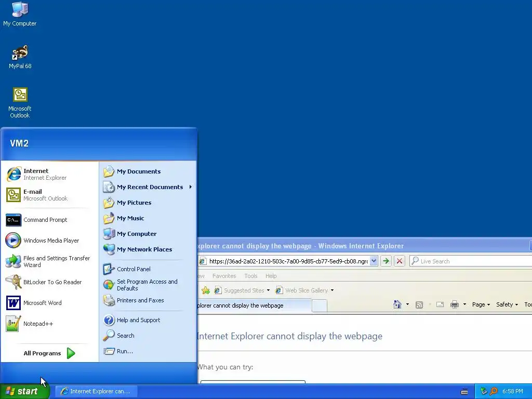Click the Print icon
532x399 pixels.
coord(454,304)
